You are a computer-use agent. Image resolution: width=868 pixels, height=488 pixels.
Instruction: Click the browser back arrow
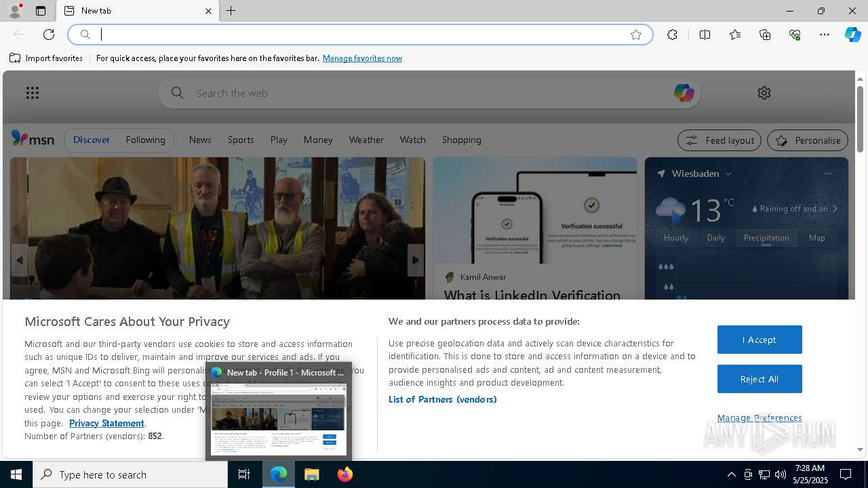[x=19, y=35]
